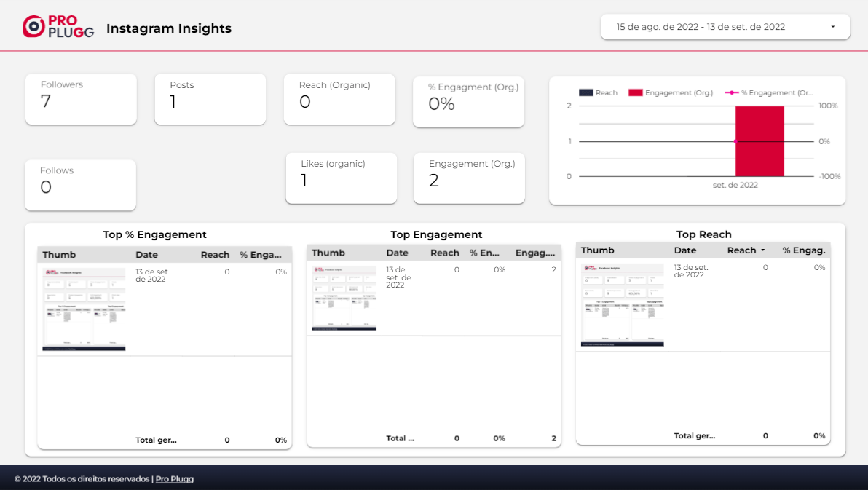Sort Top % Engagement table by Date header

tap(146, 255)
